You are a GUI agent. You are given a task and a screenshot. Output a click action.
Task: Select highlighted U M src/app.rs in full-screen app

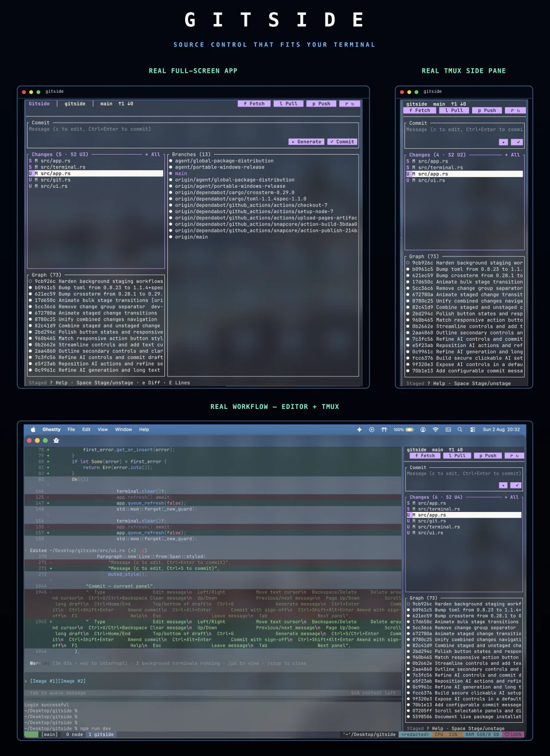tap(96, 174)
